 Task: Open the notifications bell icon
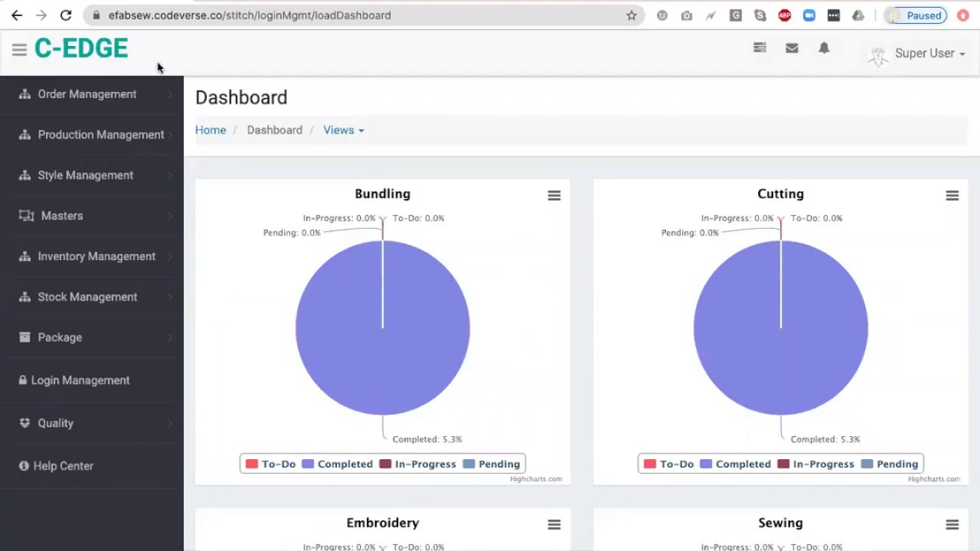pyautogui.click(x=824, y=47)
